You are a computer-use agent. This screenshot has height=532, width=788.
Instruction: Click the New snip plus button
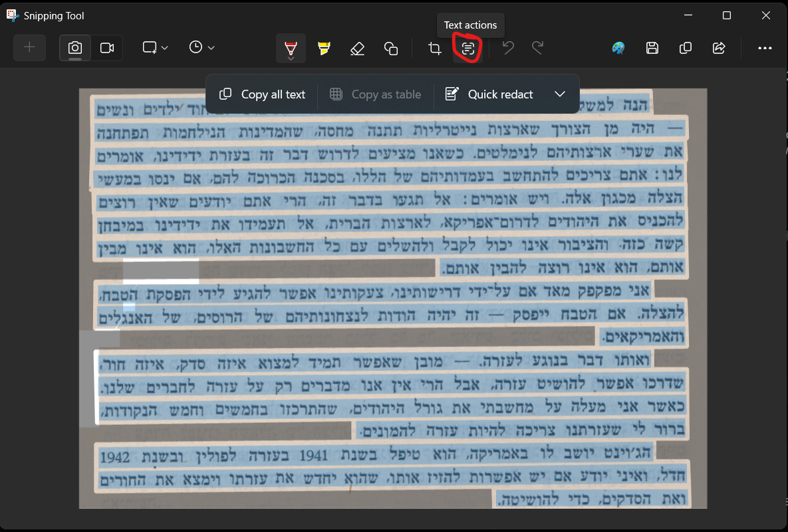click(x=29, y=48)
